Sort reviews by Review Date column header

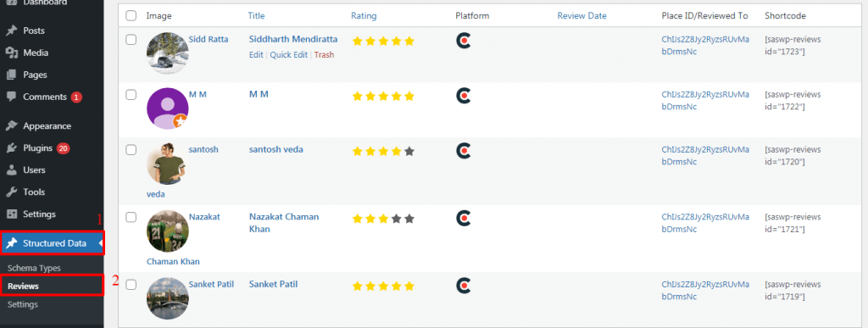coord(581,16)
